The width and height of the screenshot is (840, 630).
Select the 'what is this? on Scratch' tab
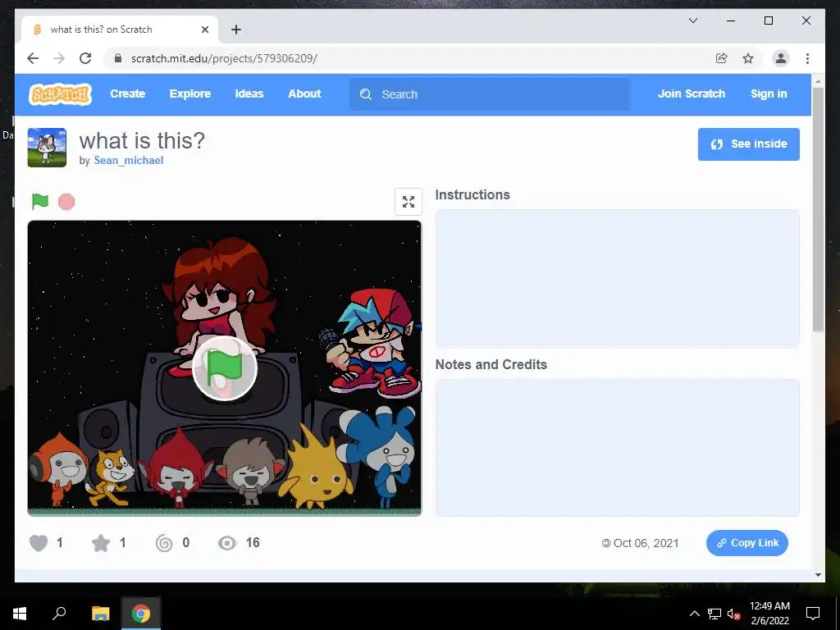pos(120,30)
